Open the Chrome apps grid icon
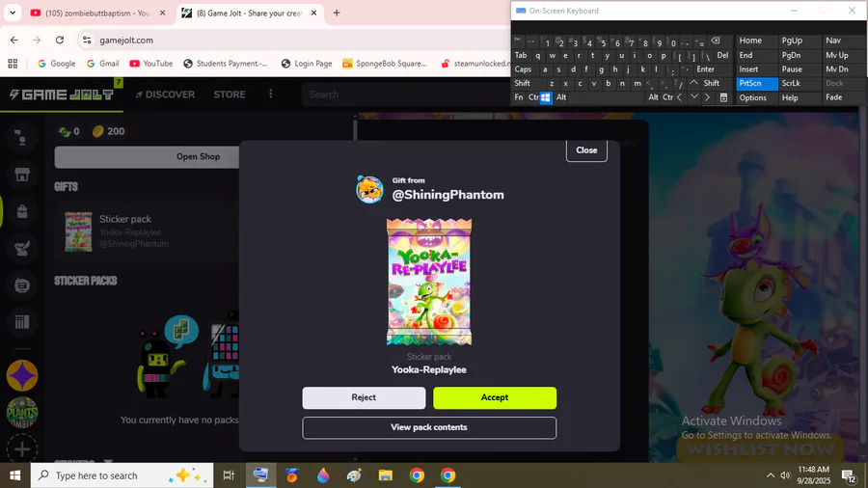 tap(13, 64)
